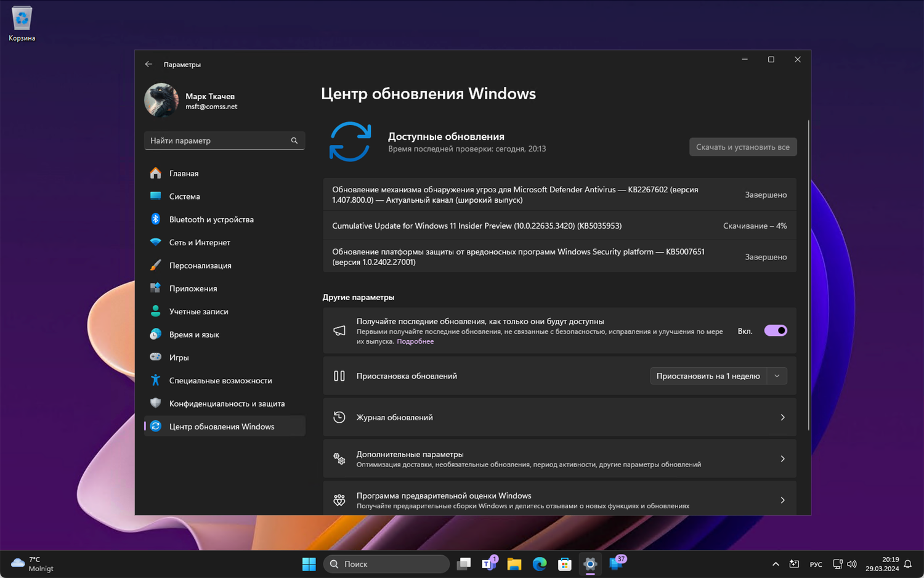Open File Explorer from the taskbar
924x578 pixels.
[514, 564]
